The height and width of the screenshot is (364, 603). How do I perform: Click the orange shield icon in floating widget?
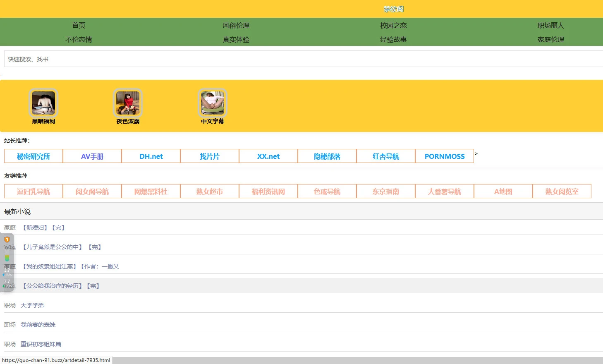7,239
